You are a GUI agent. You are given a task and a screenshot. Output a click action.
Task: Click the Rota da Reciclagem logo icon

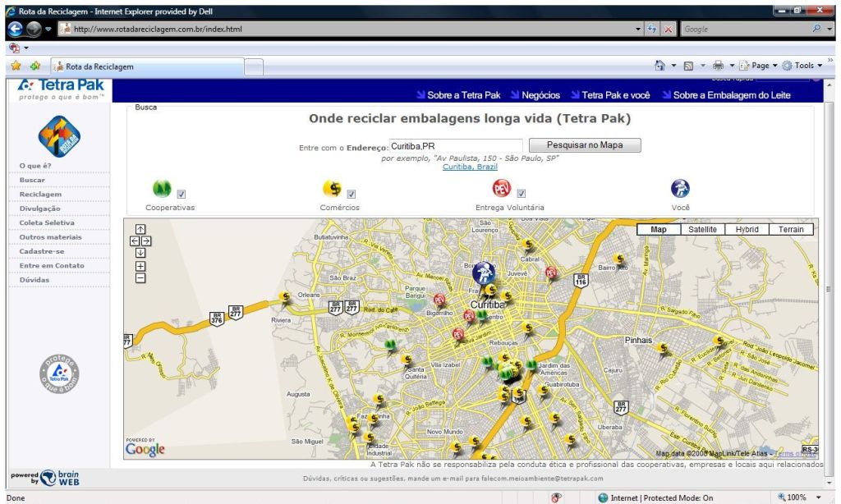[x=59, y=135]
